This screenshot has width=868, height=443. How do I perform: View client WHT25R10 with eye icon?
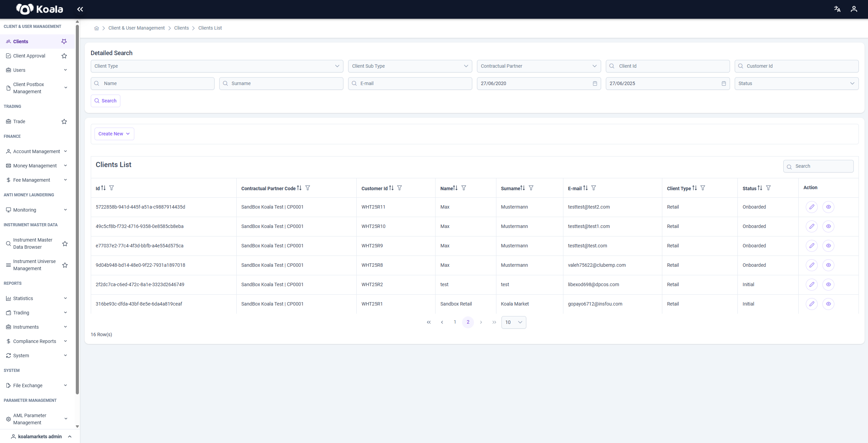click(x=828, y=226)
